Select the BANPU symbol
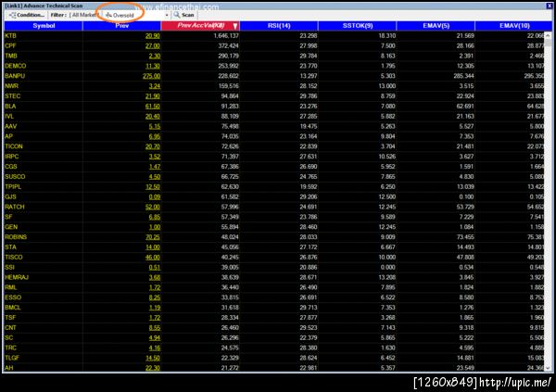Image resolution: width=556 pixels, height=392 pixels. coord(15,76)
